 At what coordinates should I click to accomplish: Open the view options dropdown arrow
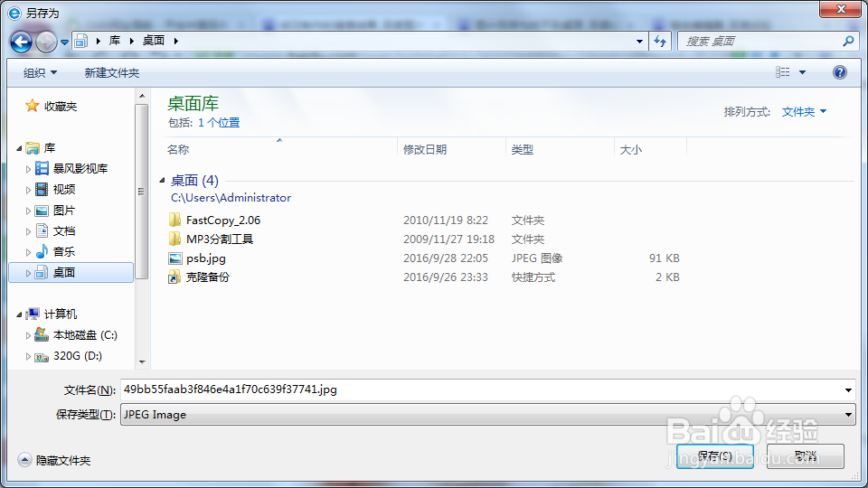pos(802,72)
